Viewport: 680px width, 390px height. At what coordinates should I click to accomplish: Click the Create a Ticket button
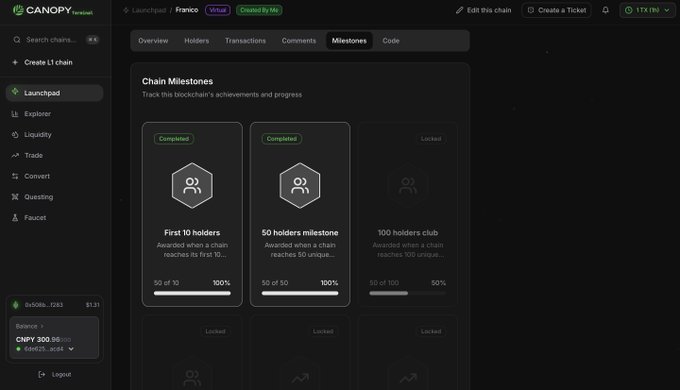click(x=556, y=10)
